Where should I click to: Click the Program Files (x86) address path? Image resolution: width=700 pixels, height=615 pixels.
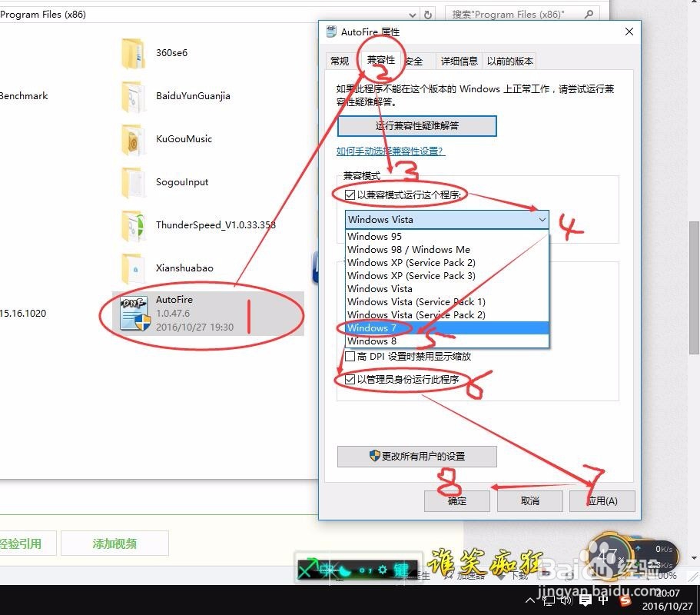pos(43,15)
